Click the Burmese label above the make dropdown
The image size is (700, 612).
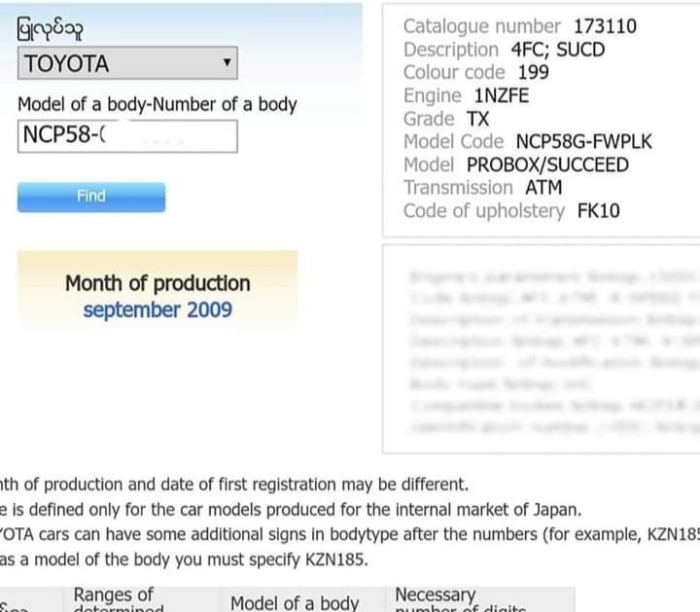[x=50, y=30]
